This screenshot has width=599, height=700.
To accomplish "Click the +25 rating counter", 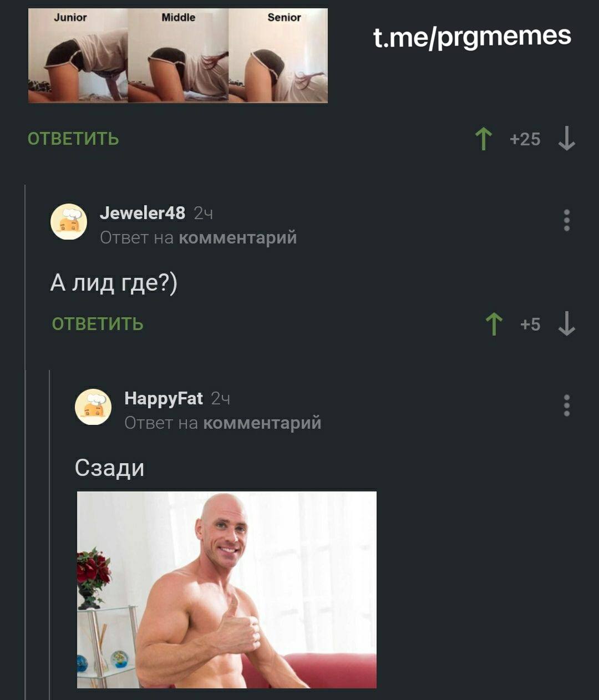I will (x=525, y=139).
